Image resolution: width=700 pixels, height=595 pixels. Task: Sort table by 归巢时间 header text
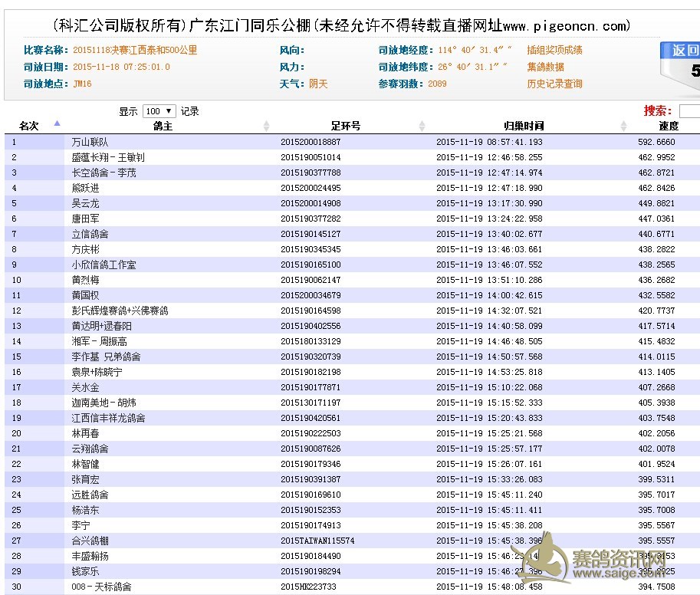(524, 126)
